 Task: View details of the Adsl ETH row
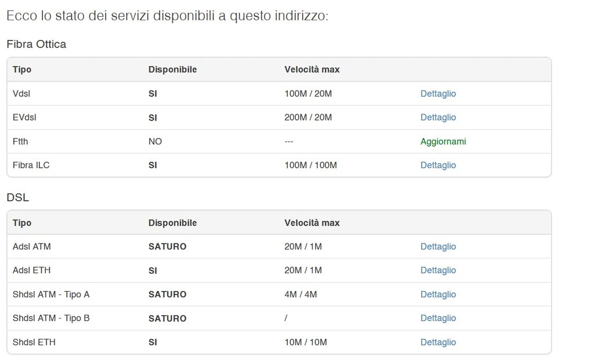click(x=438, y=270)
